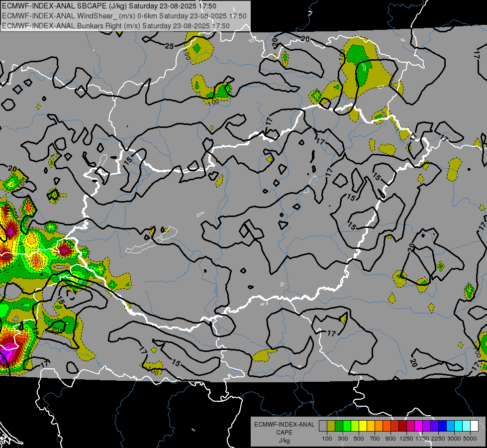Screen dimensions: 487x448
Task: Pick the gray swatch in CAPE legend
Action: 323,426
